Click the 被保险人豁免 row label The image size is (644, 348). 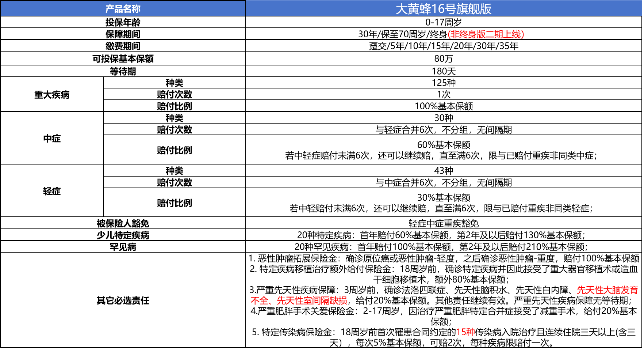pos(123,223)
